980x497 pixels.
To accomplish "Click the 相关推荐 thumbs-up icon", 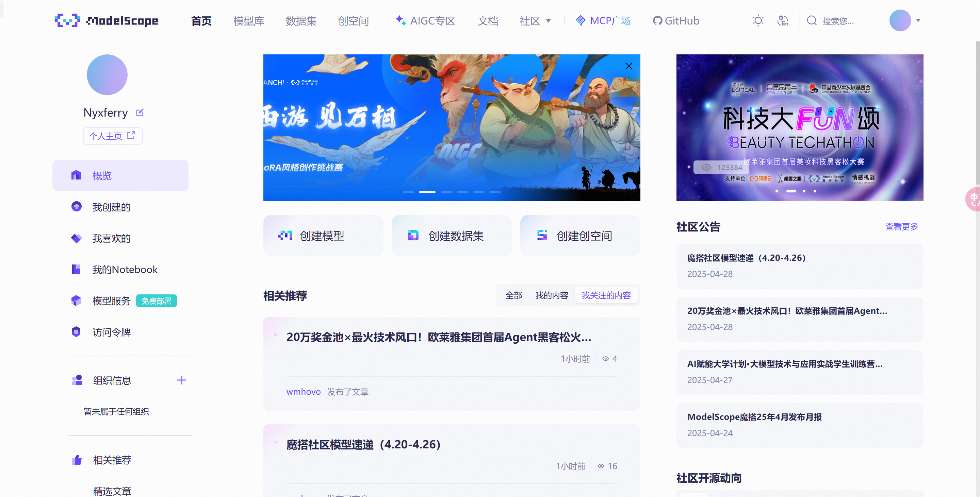I will [x=77, y=460].
